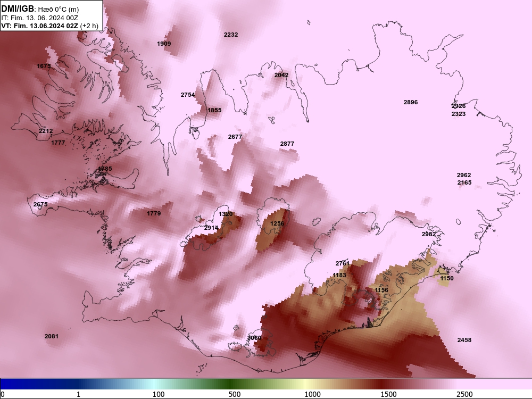The width and height of the screenshot is (532, 399).
Task: Click the 2232 value near the top
Action: point(231,35)
